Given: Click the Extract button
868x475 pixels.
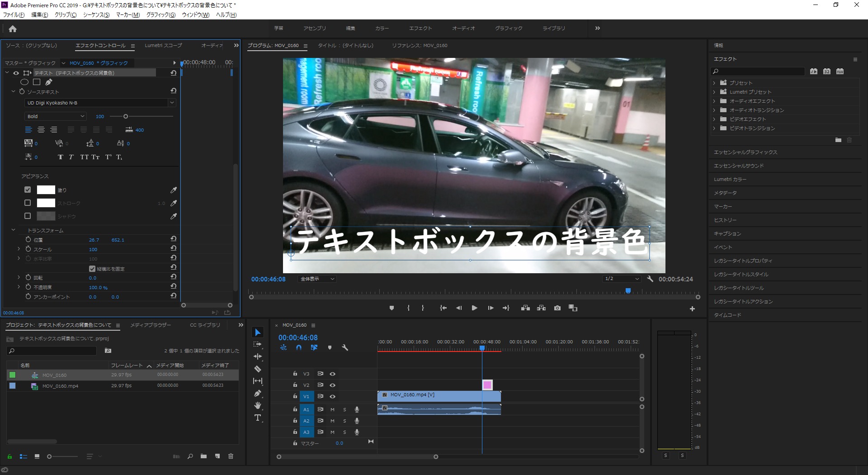Looking at the screenshot, I should pyautogui.click(x=541, y=308).
